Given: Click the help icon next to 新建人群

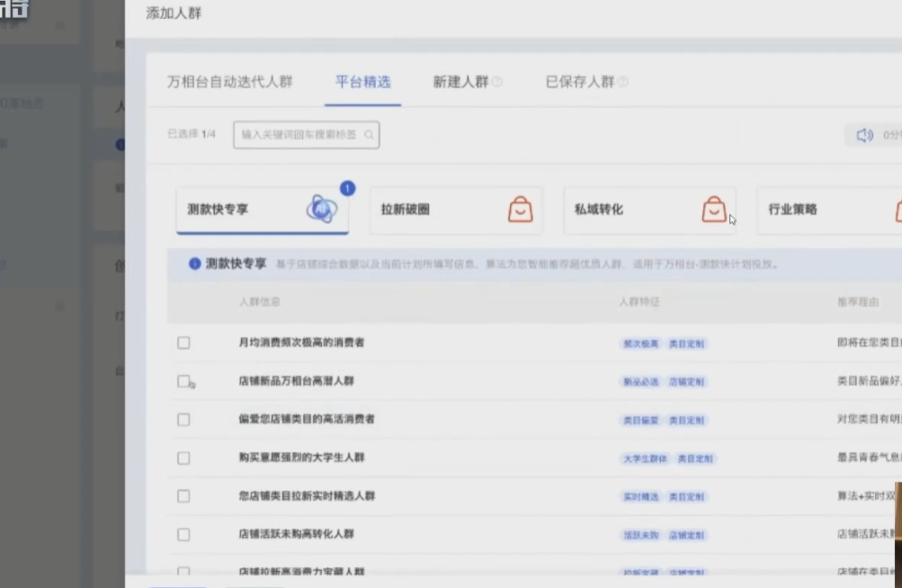Looking at the screenshot, I should 497,82.
